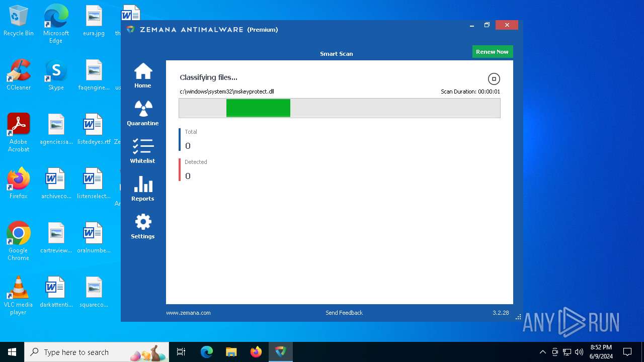This screenshot has height=362, width=644.
Task: Open the volume control in system tray
Action: 579,352
